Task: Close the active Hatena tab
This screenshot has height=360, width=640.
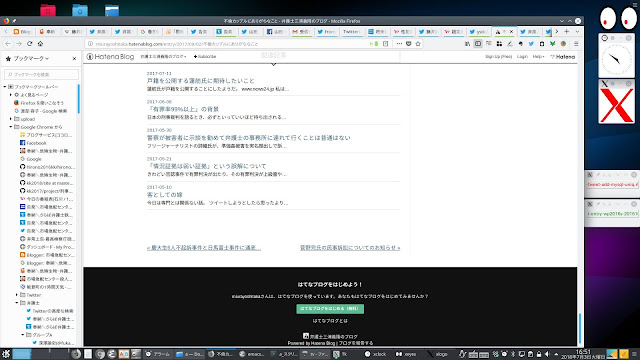Action: point(511,31)
